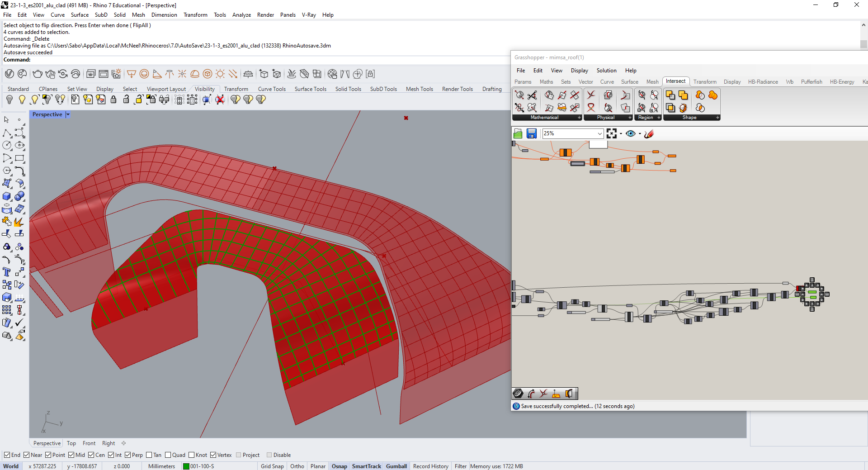Select the Polyline tool in left toolbar
This screenshot has height=470, width=868.
[x=7, y=133]
